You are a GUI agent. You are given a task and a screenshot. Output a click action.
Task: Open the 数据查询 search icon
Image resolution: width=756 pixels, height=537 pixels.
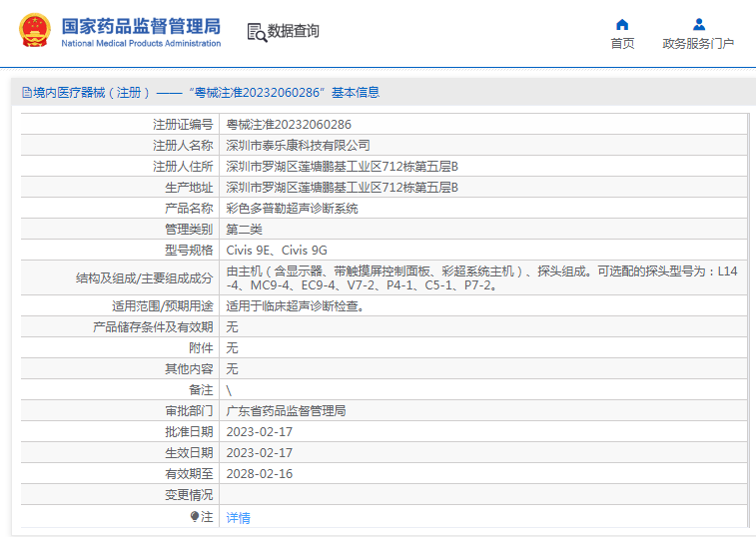pyautogui.click(x=257, y=32)
